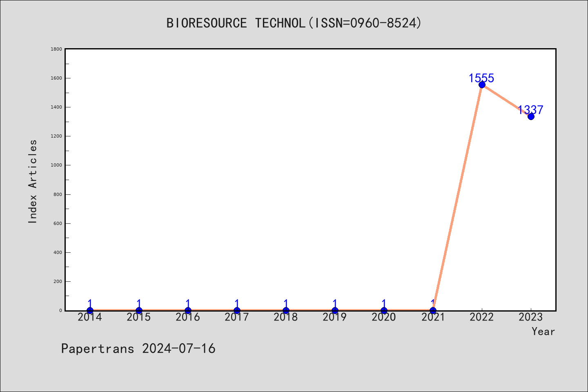Click the 2022 x-axis tick label
The height and width of the screenshot is (392, 588).
482,317
